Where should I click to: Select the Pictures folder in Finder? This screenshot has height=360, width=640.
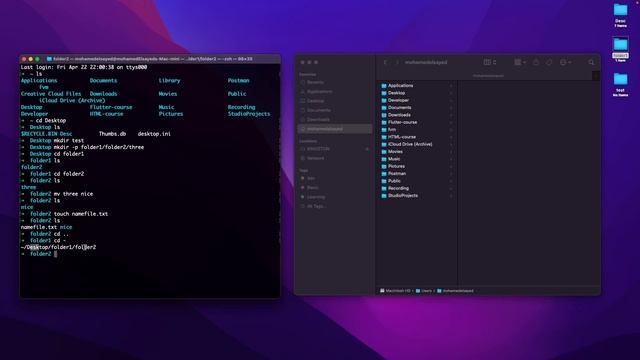416,167
